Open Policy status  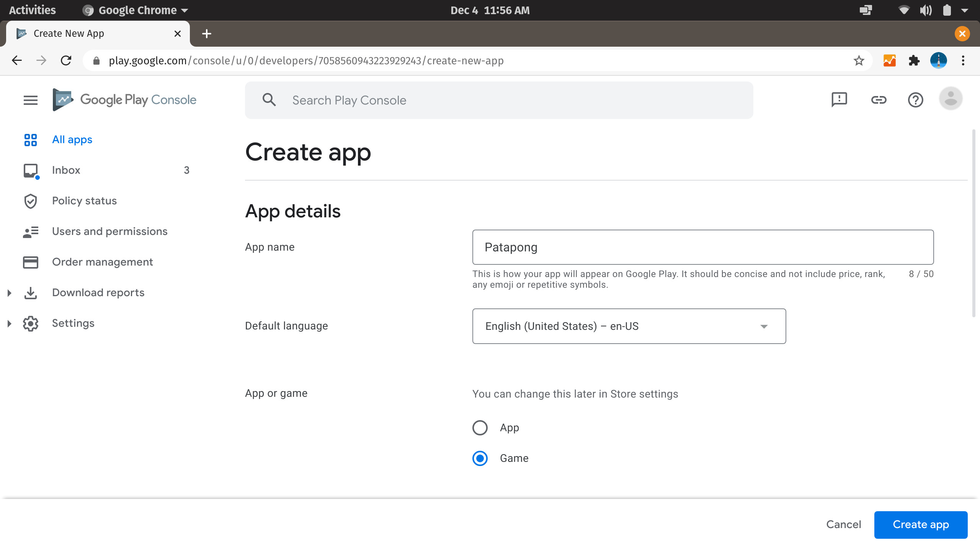[84, 201]
